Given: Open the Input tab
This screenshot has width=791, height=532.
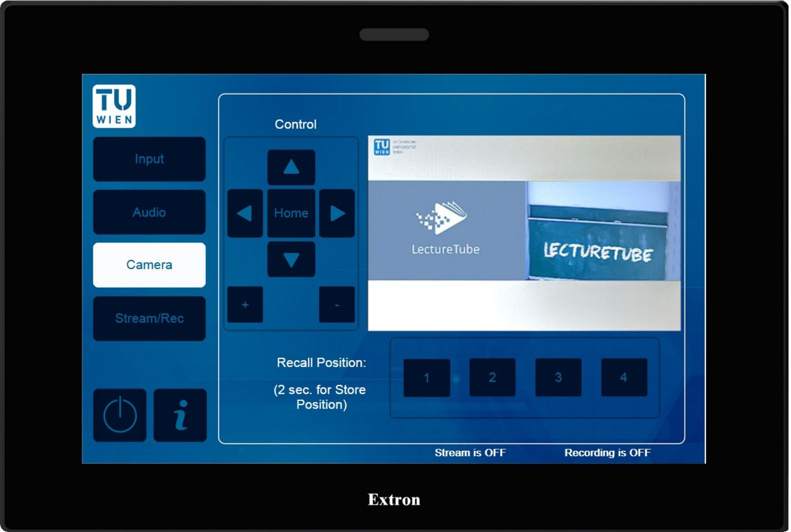Looking at the screenshot, I should click(x=149, y=159).
